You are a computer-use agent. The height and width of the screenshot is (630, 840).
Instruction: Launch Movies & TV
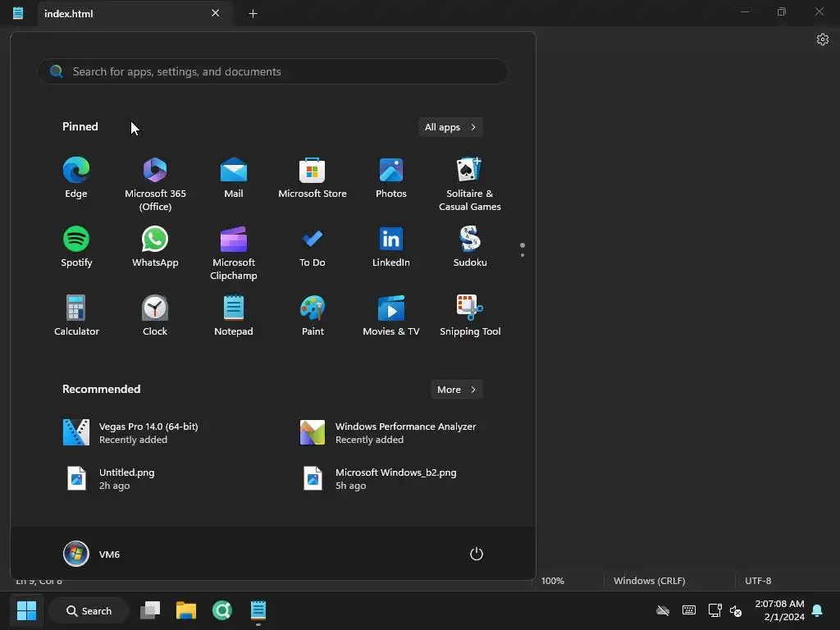tap(391, 316)
